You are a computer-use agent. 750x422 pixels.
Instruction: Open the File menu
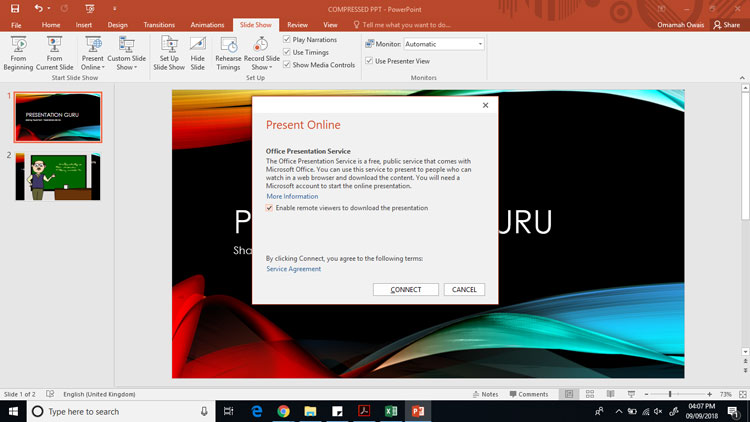pyautogui.click(x=16, y=25)
